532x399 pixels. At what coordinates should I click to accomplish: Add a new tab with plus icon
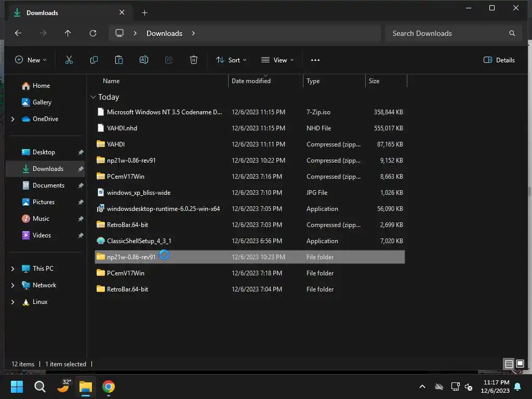pyautogui.click(x=144, y=12)
